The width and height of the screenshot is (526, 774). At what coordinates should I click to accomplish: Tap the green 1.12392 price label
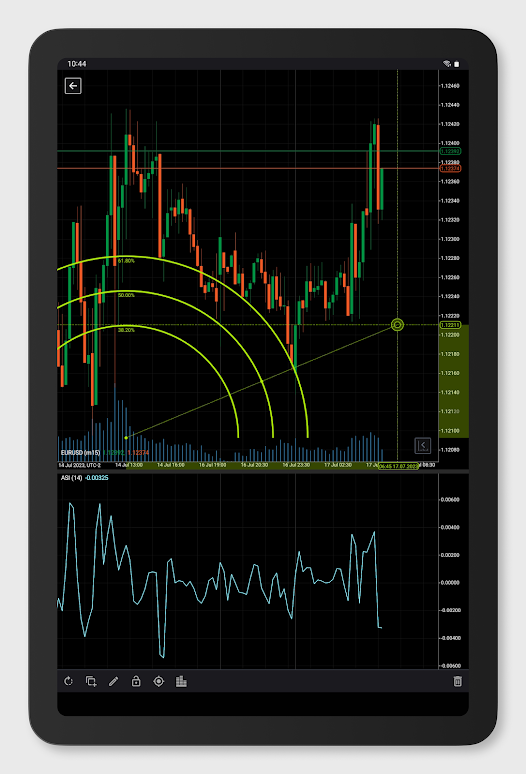pyautogui.click(x=450, y=151)
